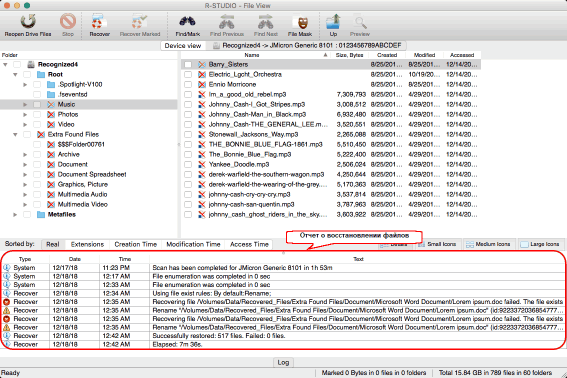Screen dimensions: 567x378
Task: Select the Recognized4 drive icon in tree
Action: pyautogui.click(x=31, y=64)
